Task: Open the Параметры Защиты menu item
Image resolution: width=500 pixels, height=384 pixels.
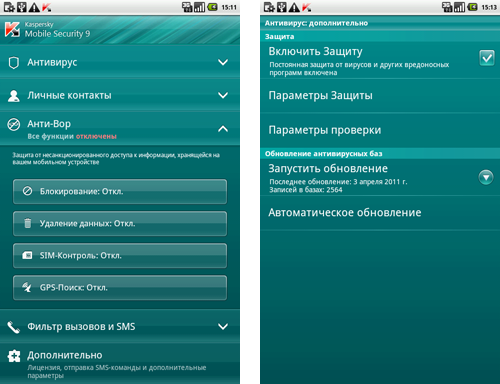Action: pos(380,96)
